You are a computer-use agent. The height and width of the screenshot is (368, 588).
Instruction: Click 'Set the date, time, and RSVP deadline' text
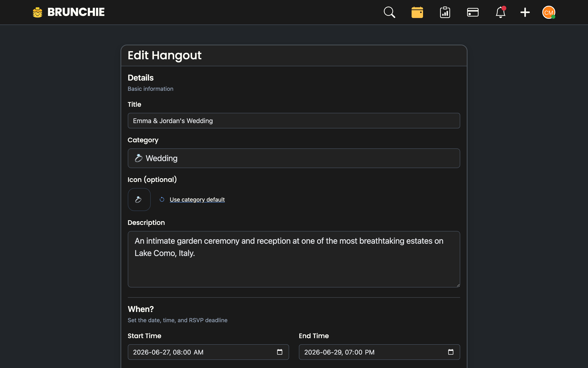178,320
